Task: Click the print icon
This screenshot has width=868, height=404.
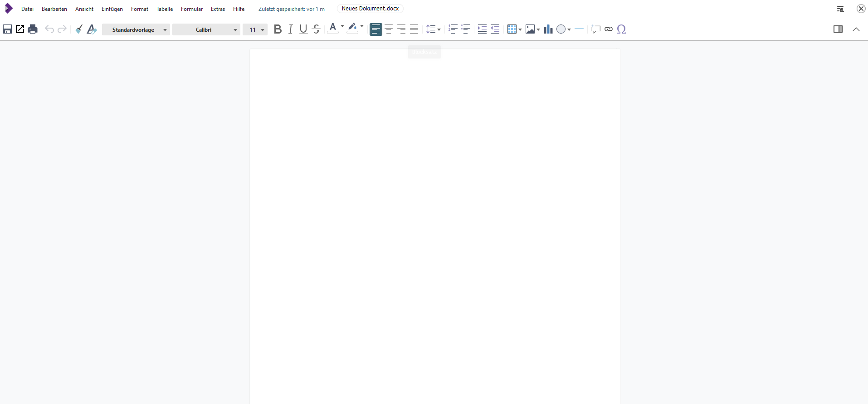Action: point(33,29)
